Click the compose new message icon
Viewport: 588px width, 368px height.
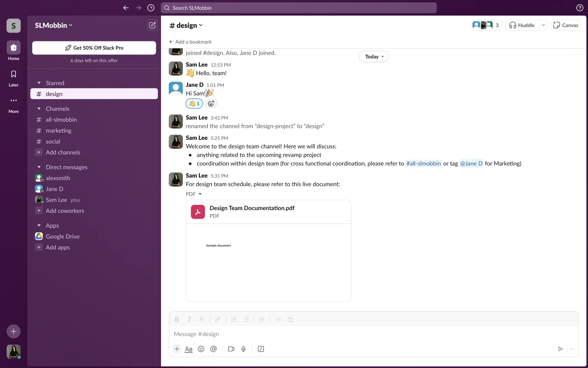(152, 25)
